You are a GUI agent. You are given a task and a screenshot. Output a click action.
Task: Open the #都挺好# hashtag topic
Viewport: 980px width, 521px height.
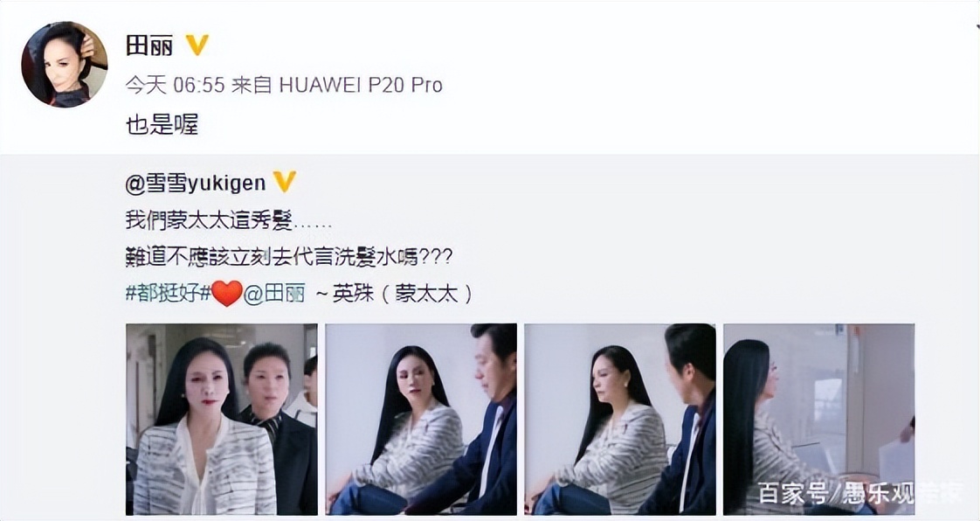pyautogui.click(x=169, y=294)
